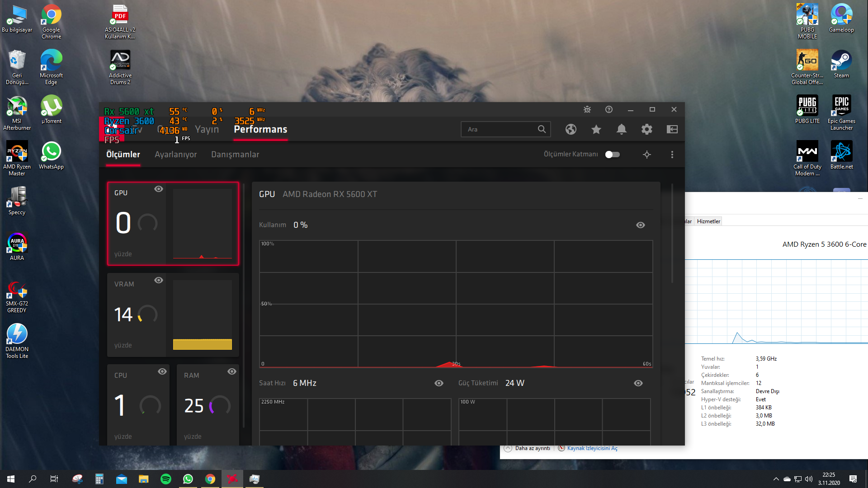The height and width of the screenshot is (488, 868).
Task: Open settings gear icon in panel
Action: pyautogui.click(x=647, y=129)
